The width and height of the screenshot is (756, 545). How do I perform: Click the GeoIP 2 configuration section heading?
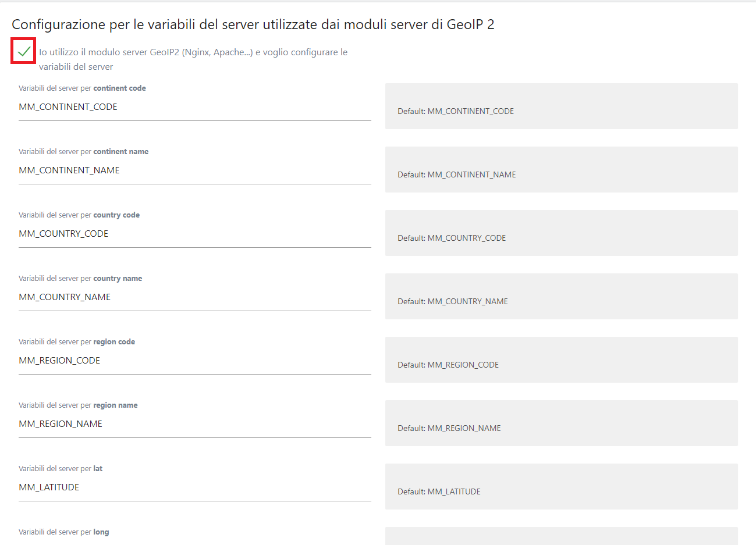click(253, 24)
